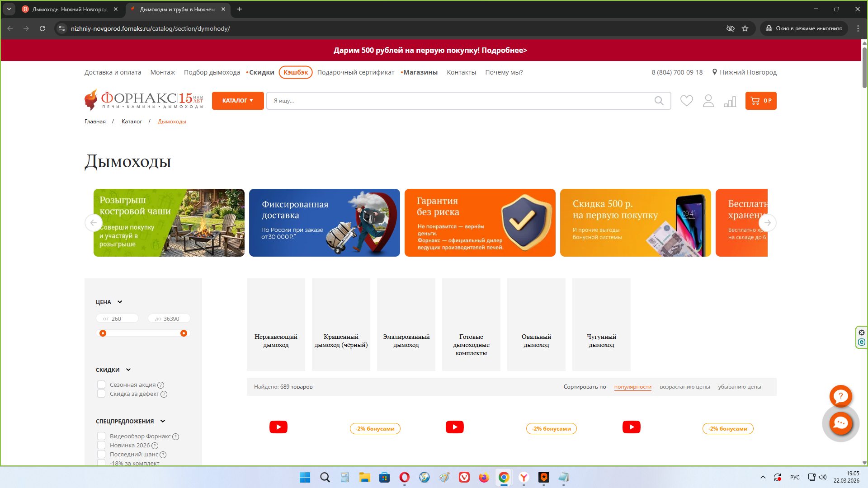Tick the Видеообзор Форнакс checkbox
This screenshot has width=868, height=488.
[x=101, y=436]
